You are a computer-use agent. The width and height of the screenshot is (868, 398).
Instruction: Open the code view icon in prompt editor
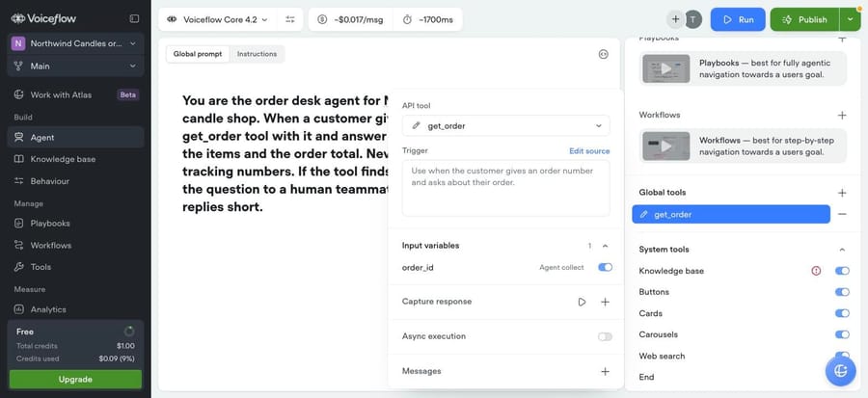[604, 54]
